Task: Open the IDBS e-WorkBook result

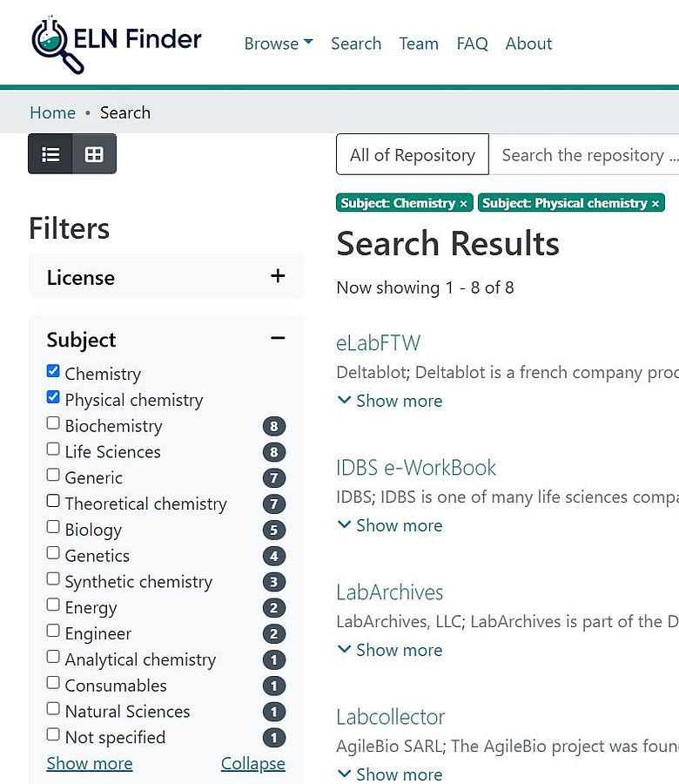Action: pyautogui.click(x=415, y=468)
